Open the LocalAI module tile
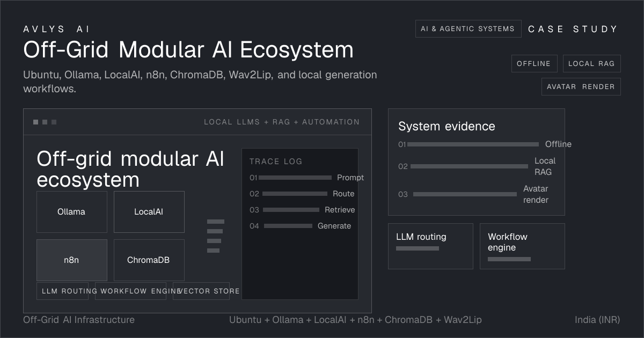 point(149,212)
